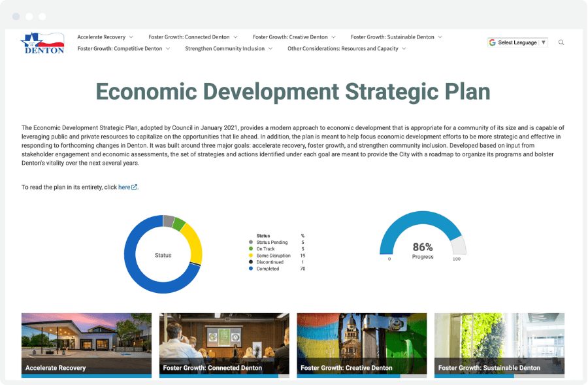Viewport: 588px width, 385px height.
Task: Click the 'here' hyperlink to read the plan
Action: pos(124,187)
